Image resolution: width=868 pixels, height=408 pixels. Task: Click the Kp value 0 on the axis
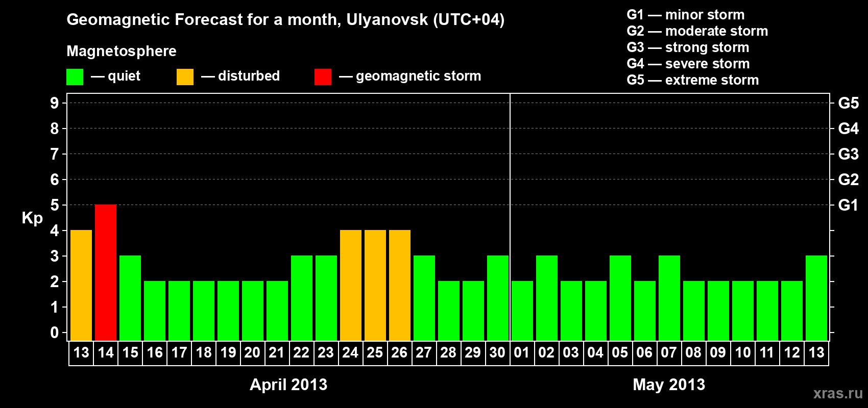(x=55, y=333)
